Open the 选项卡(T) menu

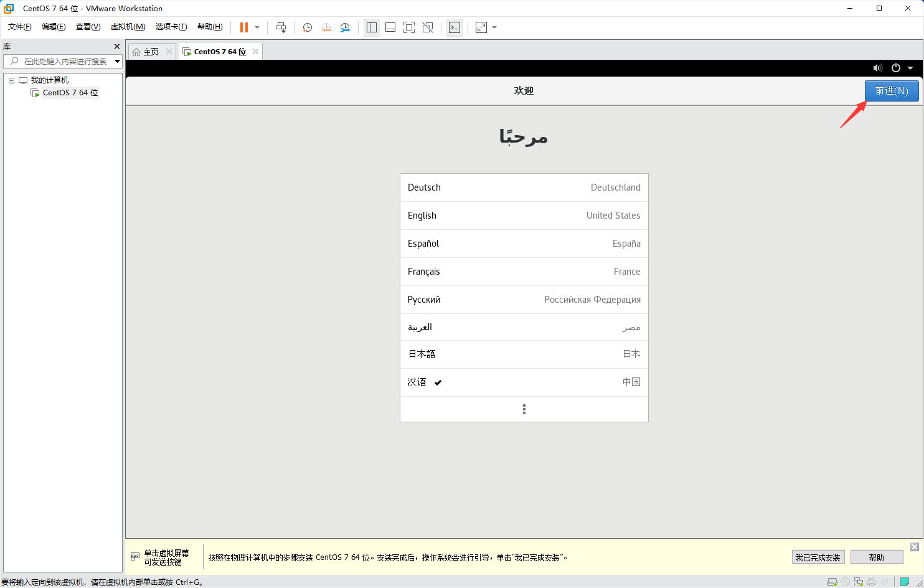[x=171, y=27]
